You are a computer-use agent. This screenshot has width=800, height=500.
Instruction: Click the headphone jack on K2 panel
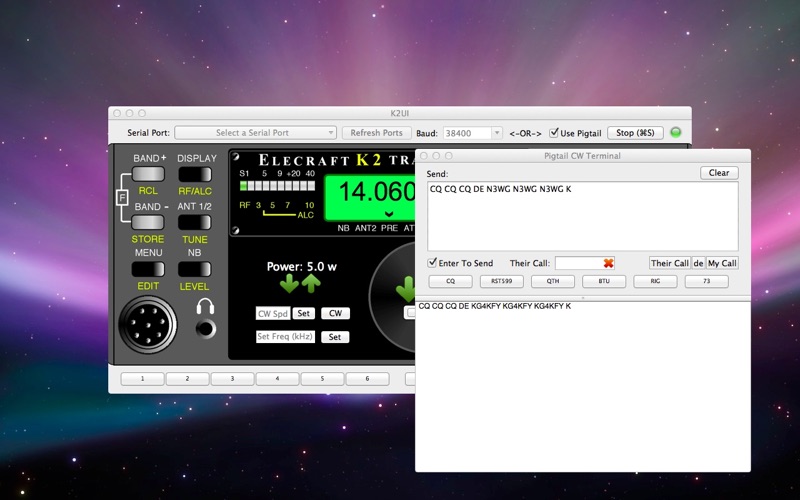point(206,328)
